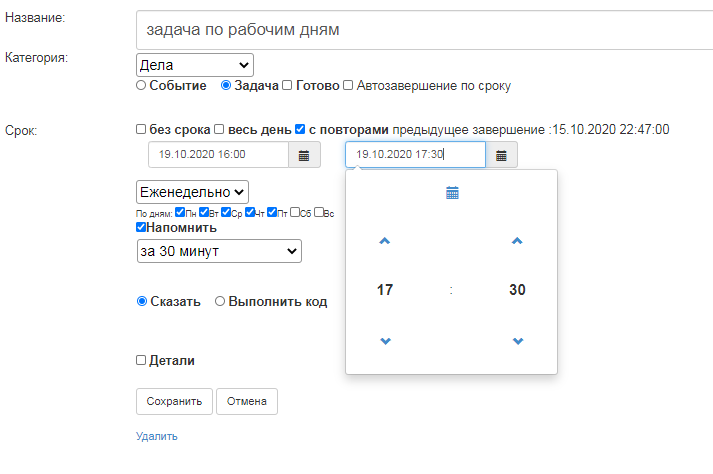Uncheck Friday (Пт) day checkbox

click(272, 212)
